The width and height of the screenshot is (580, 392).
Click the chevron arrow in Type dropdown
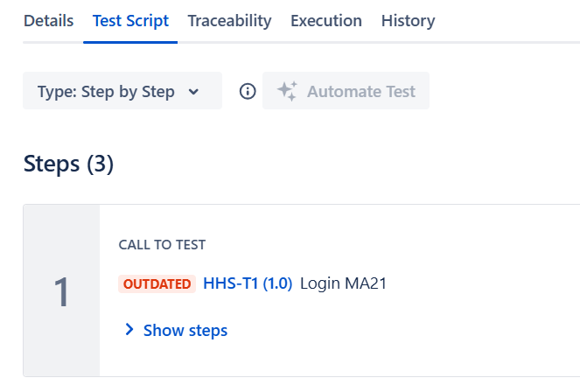(194, 91)
